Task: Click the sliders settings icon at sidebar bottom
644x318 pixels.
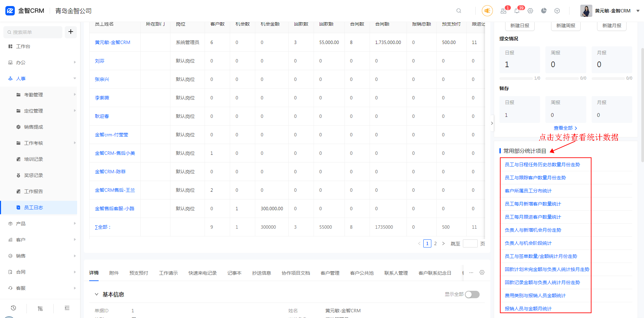Action: click(x=40, y=308)
